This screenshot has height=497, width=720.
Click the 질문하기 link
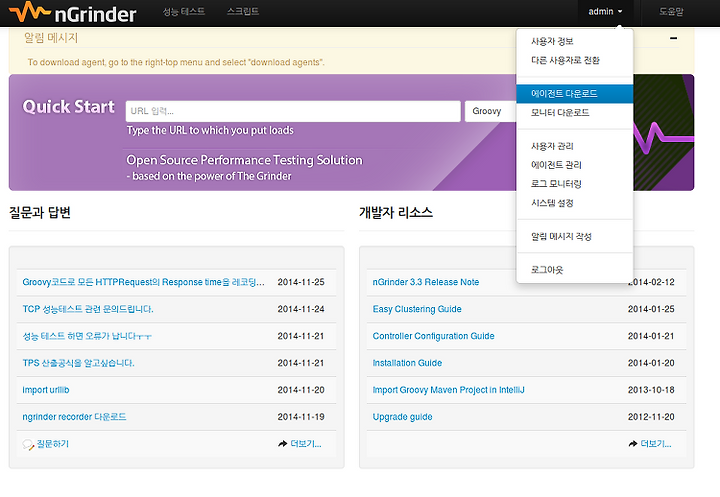click(x=53, y=444)
